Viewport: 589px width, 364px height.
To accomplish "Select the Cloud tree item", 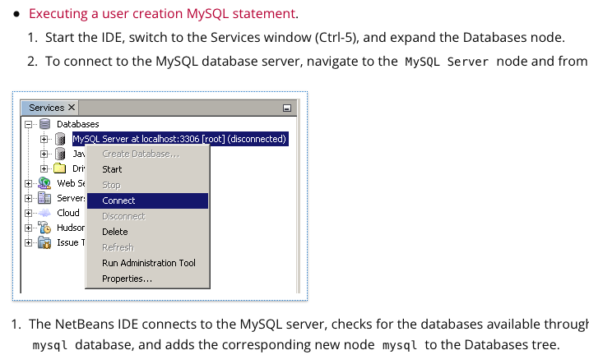I will (x=68, y=213).
